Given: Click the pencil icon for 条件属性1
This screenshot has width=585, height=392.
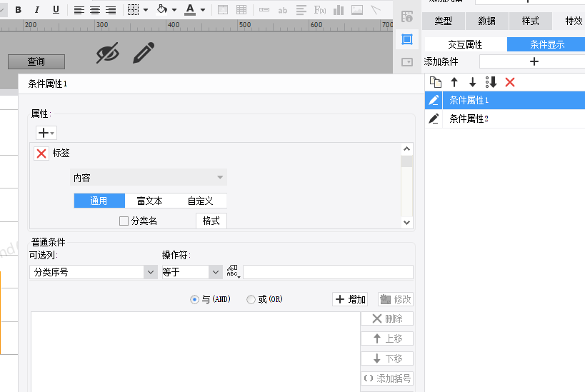Looking at the screenshot, I should pyautogui.click(x=434, y=100).
